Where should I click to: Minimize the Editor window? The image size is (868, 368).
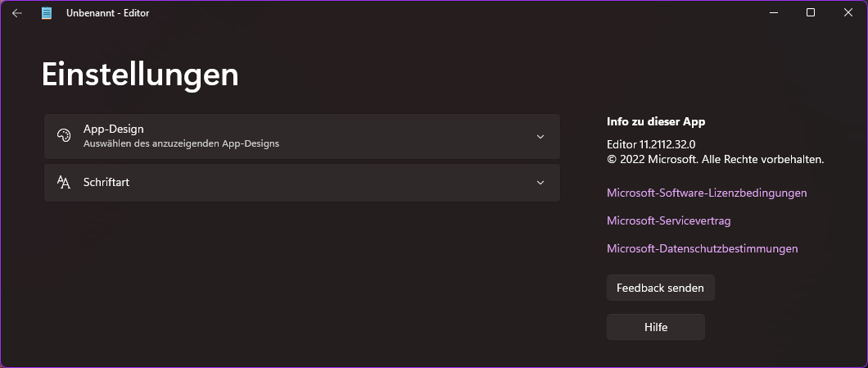(x=773, y=12)
